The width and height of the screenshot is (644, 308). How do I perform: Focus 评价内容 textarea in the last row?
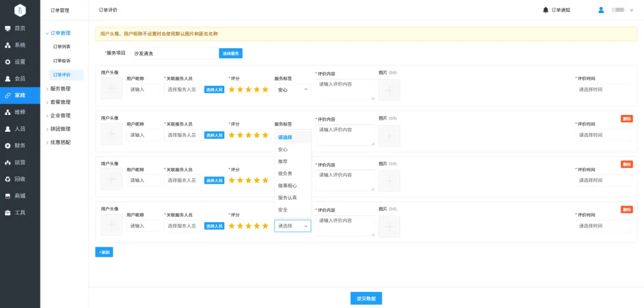pyautogui.click(x=345, y=226)
